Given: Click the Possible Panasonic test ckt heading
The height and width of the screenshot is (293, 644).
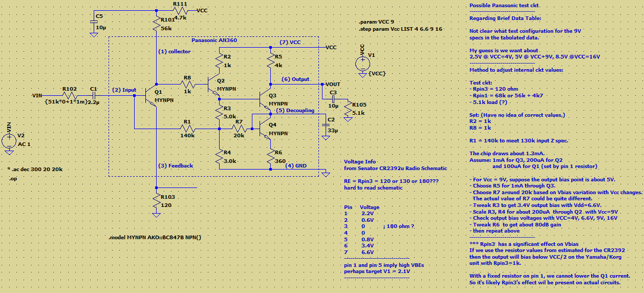Looking at the screenshot, I should tap(504, 5).
